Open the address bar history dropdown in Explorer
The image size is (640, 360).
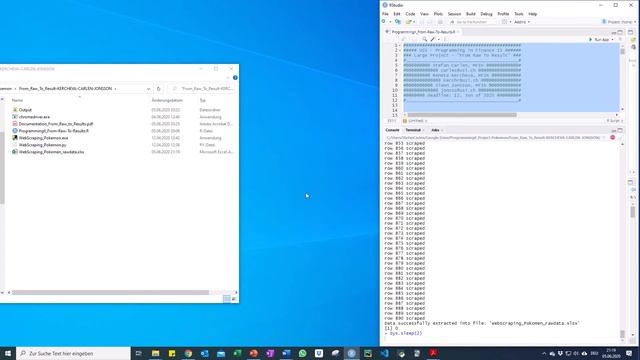click(149, 89)
